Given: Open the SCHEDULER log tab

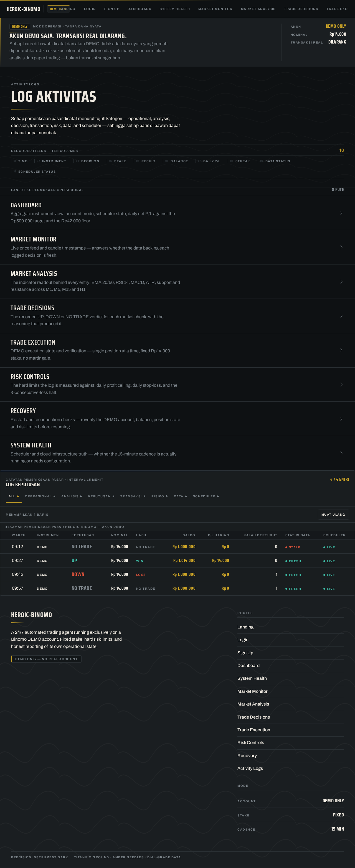Looking at the screenshot, I should [x=206, y=496].
